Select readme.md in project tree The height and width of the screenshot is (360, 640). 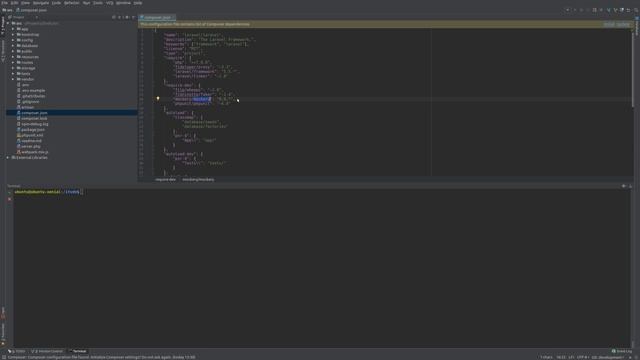pos(31,141)
